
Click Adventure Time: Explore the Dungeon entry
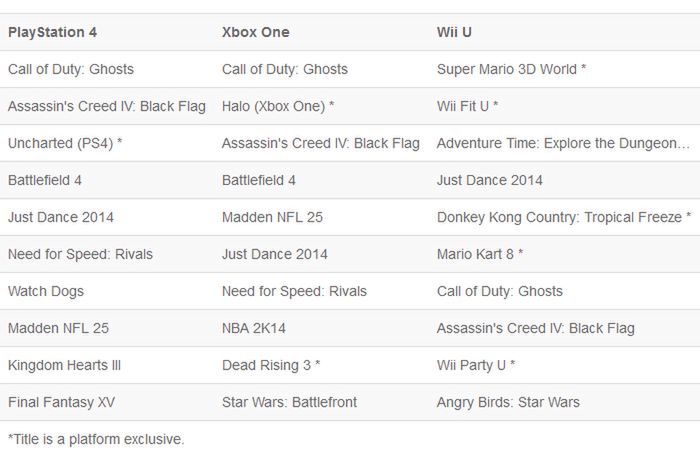click(563, 143)
